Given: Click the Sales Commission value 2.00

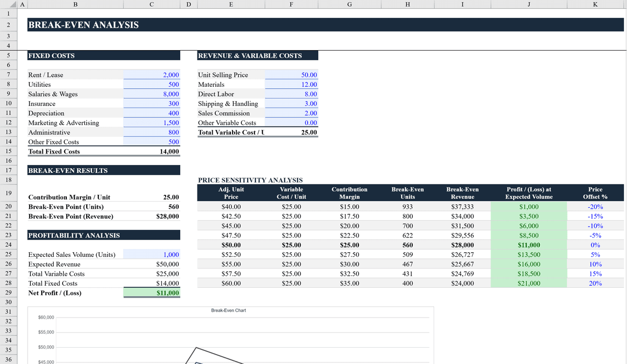Looking at the screenshot, I should (291, 113).
